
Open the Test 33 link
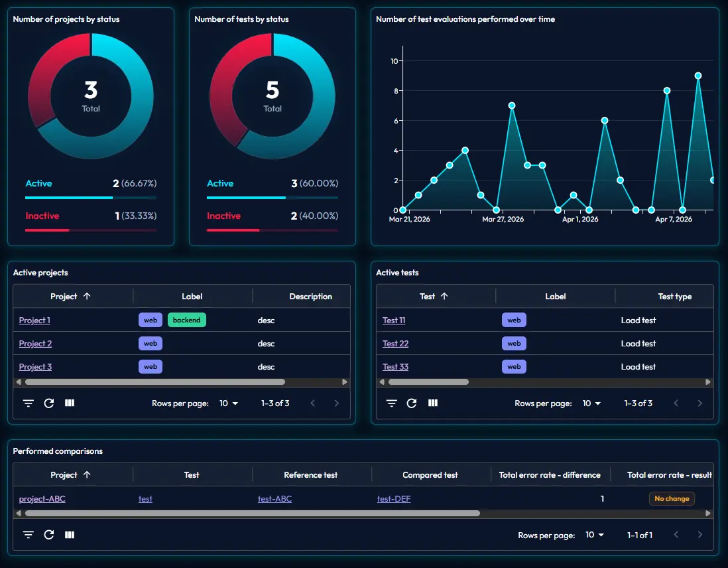pyautogui.click(x=396, y=367)
